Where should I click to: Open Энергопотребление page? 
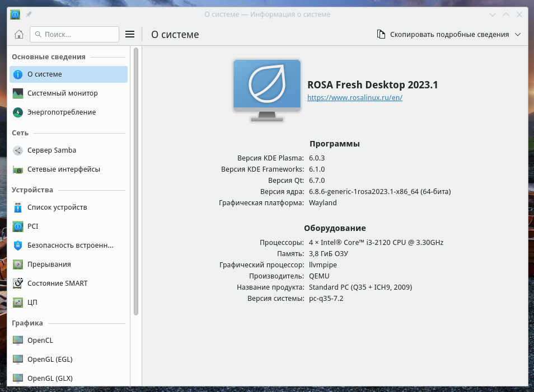click(x=68, y=112)
